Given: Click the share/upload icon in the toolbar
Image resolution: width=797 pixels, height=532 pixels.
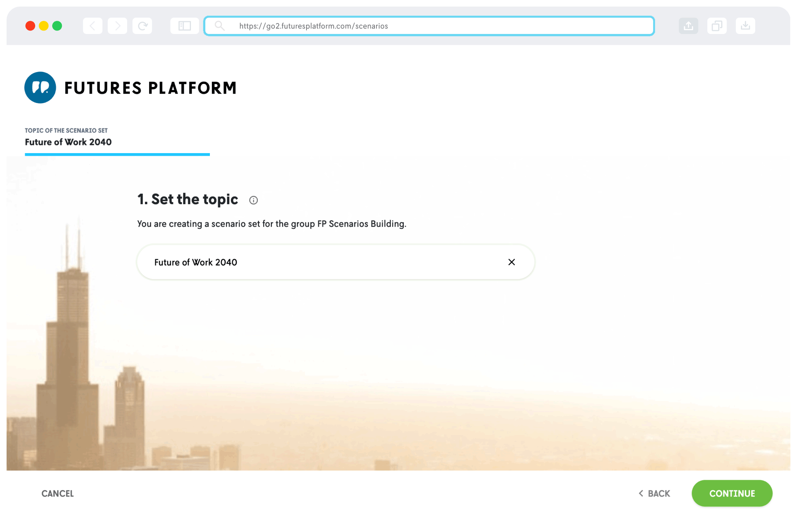Looking at the screenshot, I should point(688,26).
